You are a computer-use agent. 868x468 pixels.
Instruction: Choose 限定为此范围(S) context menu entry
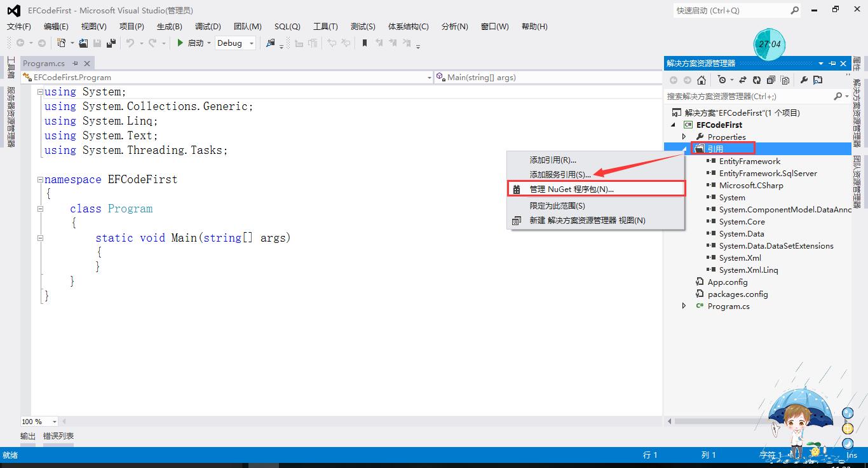596,205
